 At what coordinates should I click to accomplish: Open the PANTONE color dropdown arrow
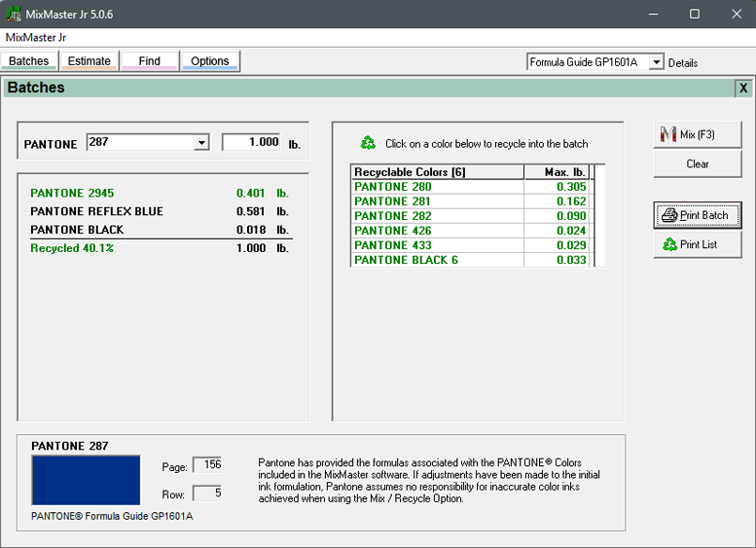(201, 143)
